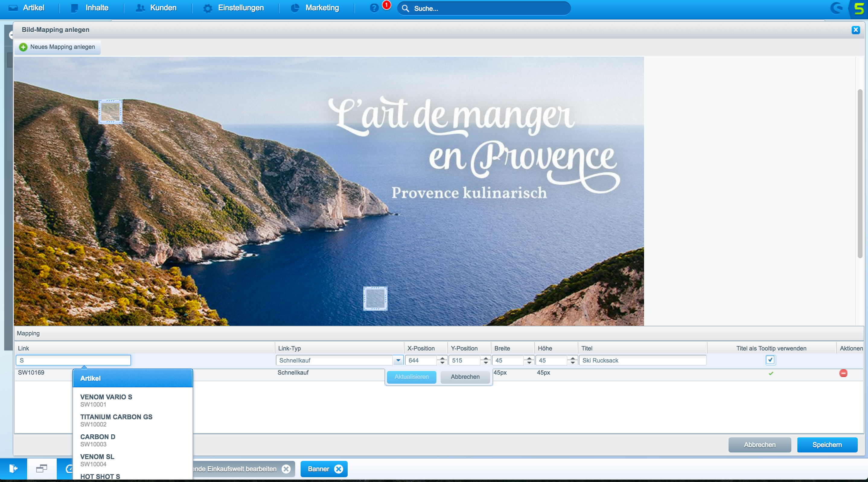Click the Titel field containing Ski Rucksack
This screenshot has width=868, height=482.
point(642,360)
